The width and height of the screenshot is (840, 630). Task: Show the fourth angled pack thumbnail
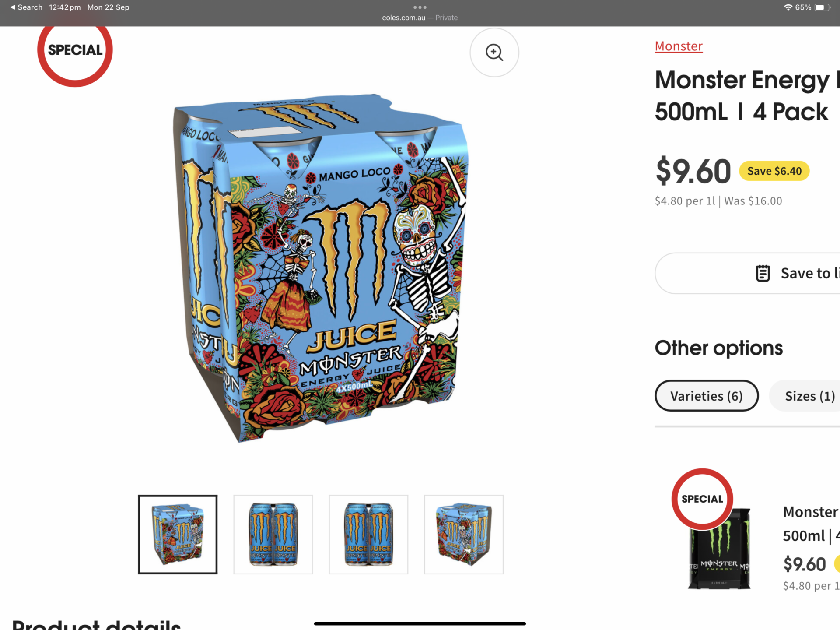(x=464, y=535)
